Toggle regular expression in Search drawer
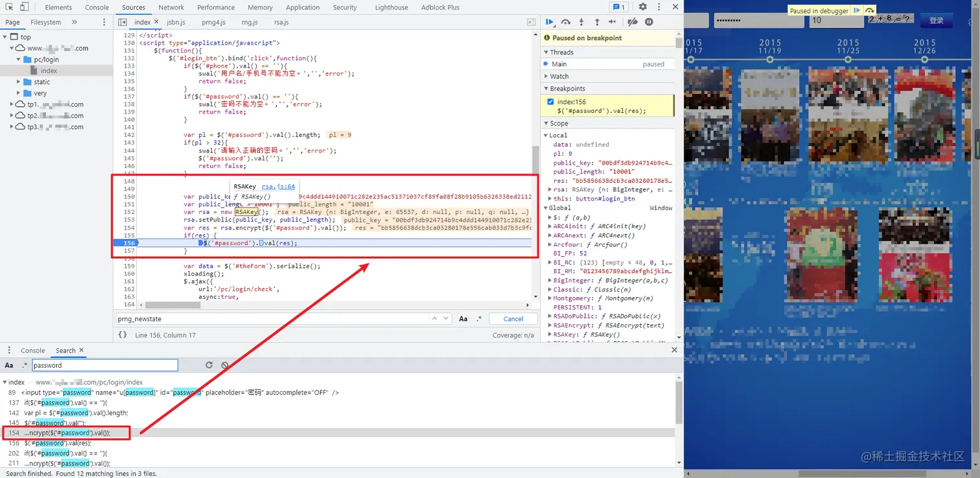 25,365
